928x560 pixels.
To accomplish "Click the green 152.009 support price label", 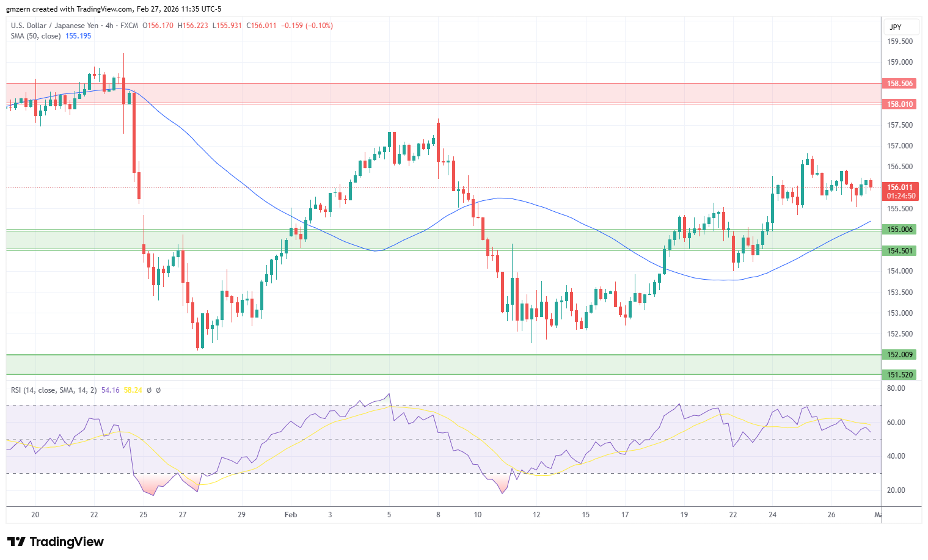I will click(x=900, y=355).
